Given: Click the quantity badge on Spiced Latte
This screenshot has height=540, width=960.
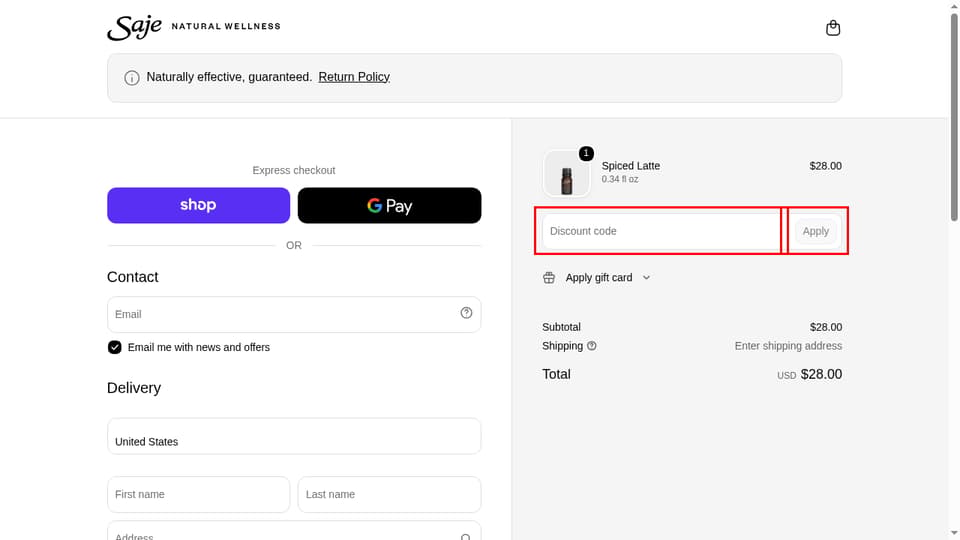Looking at the screenshot, I should tap(586, 153).
